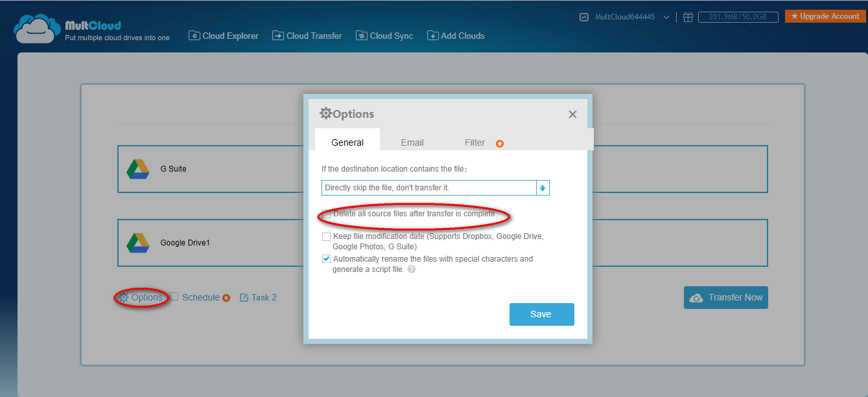Click the premium star badge next to Schedule
Screen dimensions: 868x397
[226, 298]
